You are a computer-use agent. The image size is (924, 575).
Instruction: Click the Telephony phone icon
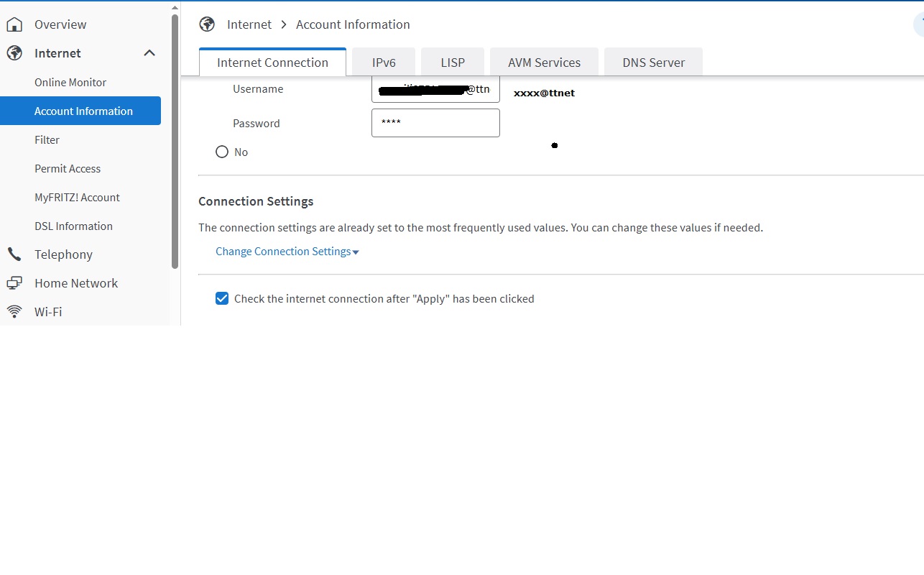[x=14, y=254]
